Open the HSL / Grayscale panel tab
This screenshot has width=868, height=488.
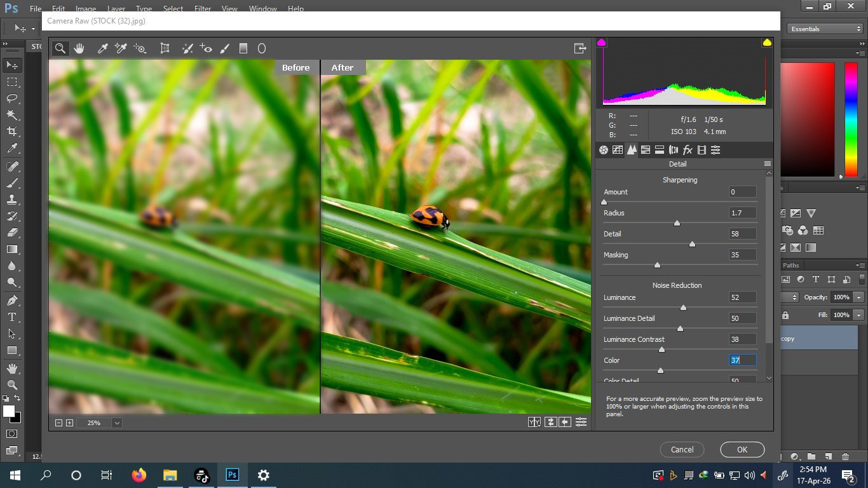[x=646, y=150]
